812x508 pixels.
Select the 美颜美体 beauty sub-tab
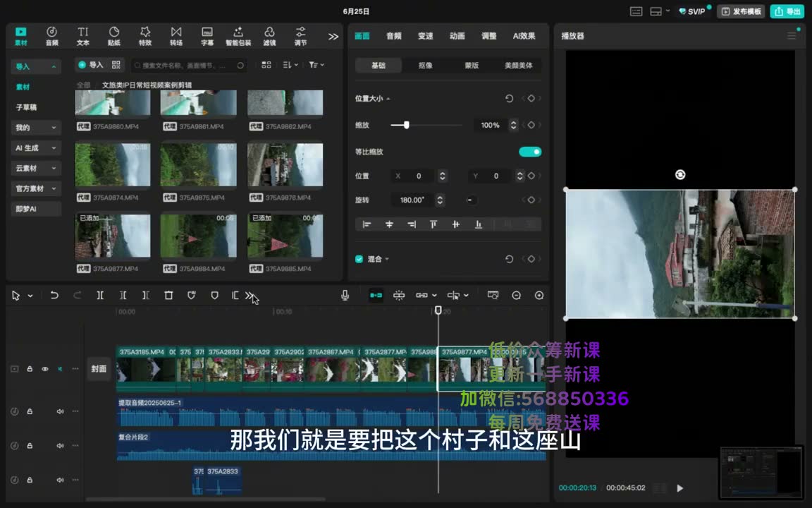pos(518,66)
